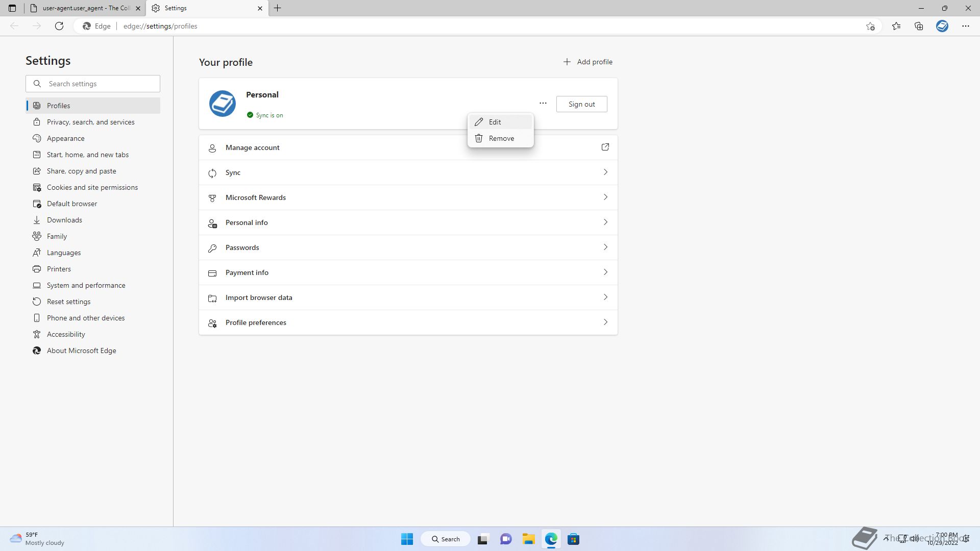Switch to the user-agent tab
Screen dimensions: 980x551
[x=85, y=8]
